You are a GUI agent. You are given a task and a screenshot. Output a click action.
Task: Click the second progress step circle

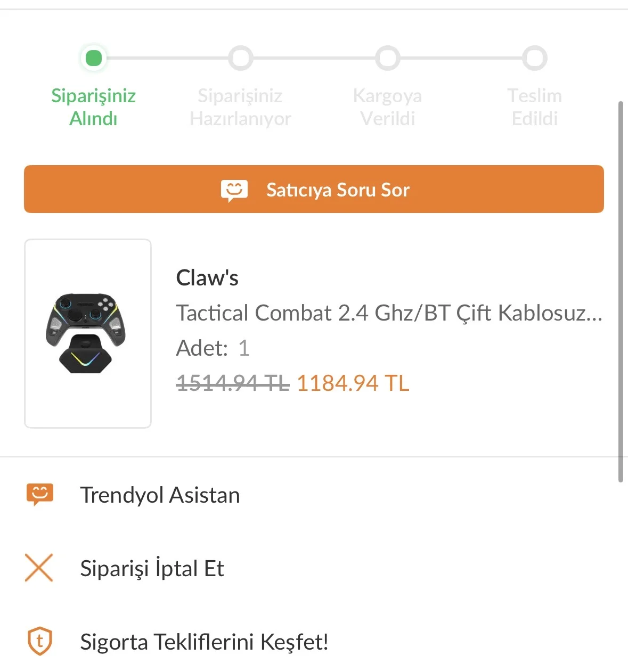(x=240, y=58)
